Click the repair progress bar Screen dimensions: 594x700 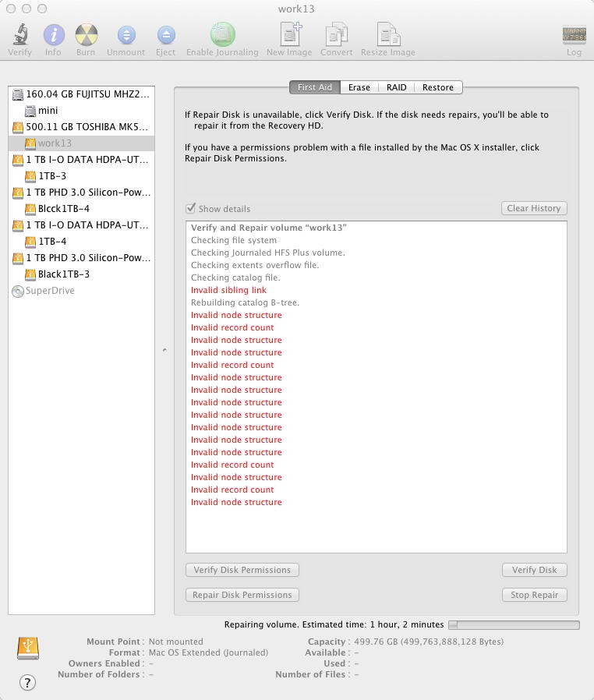(514, 624)
